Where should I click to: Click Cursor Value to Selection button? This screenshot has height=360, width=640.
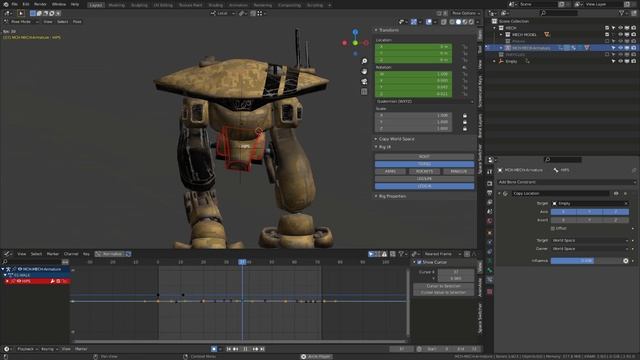tap(444, 293)
